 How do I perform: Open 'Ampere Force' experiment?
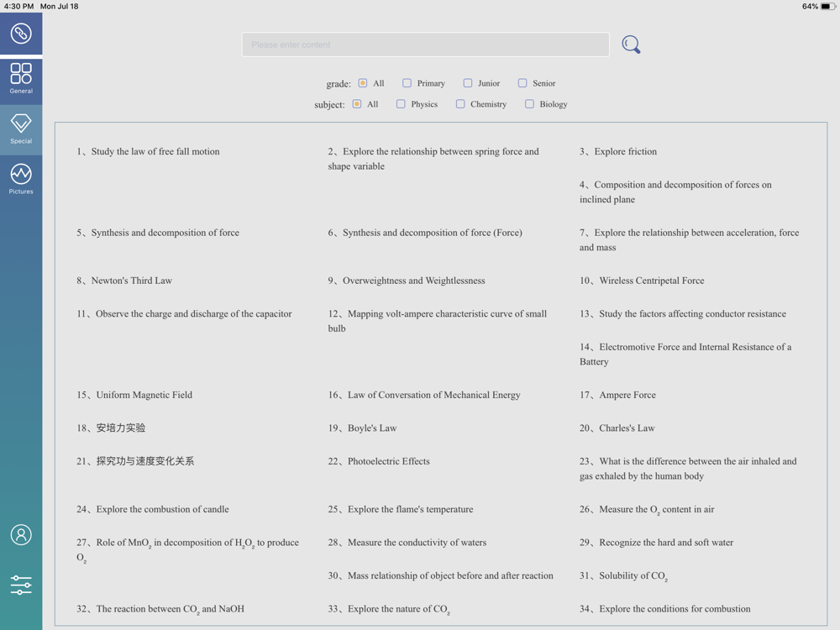point(617,395)
